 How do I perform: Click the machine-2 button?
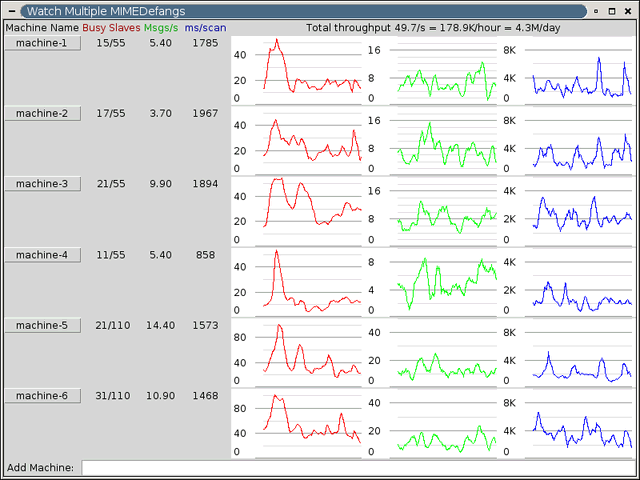[42, 114]
